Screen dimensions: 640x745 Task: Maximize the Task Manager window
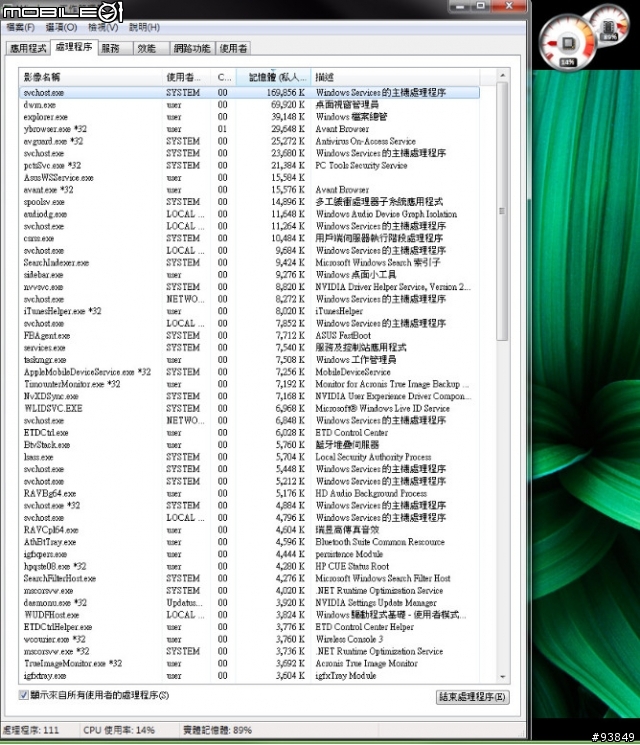pyautogui.click(x=481, y=6)
